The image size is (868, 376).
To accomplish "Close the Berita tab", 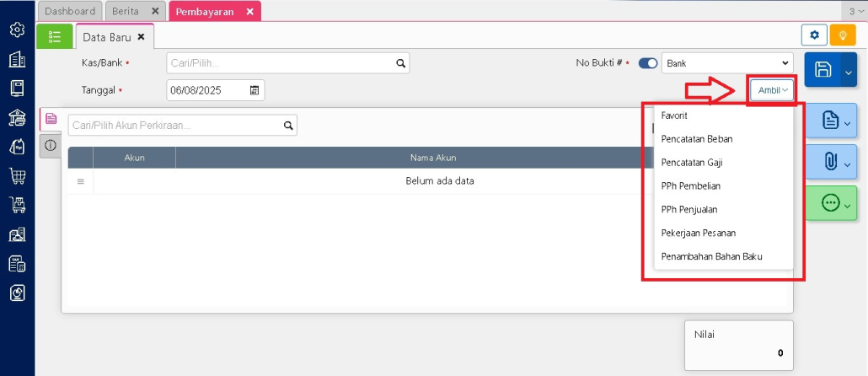I will click(x=154, y=11).
